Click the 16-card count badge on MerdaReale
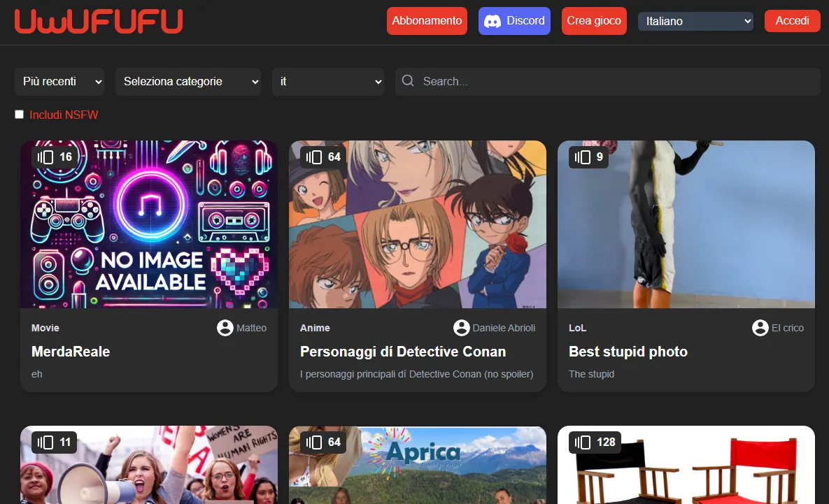The width and height of the screenshot is (829, 504). tap(55, 157)
